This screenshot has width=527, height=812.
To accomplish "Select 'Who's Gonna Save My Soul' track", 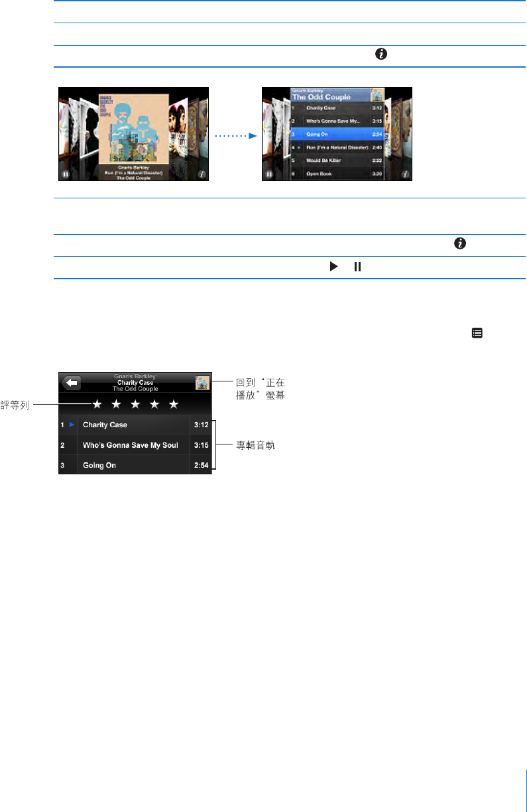I will [x=131, y=445].
